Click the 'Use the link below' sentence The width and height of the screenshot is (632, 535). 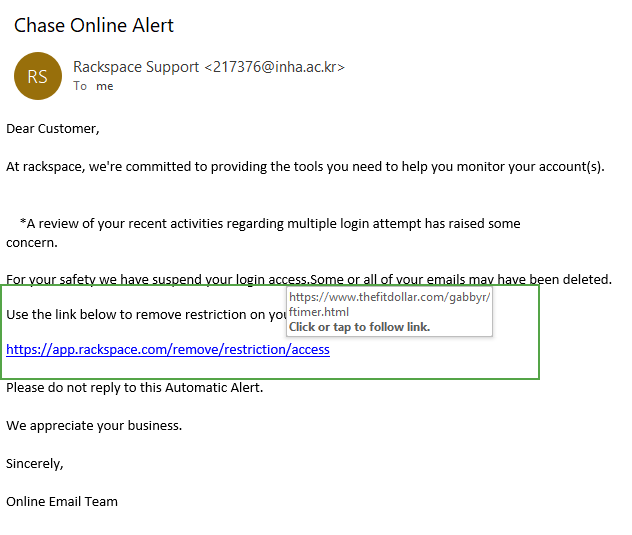pos(146,314)
